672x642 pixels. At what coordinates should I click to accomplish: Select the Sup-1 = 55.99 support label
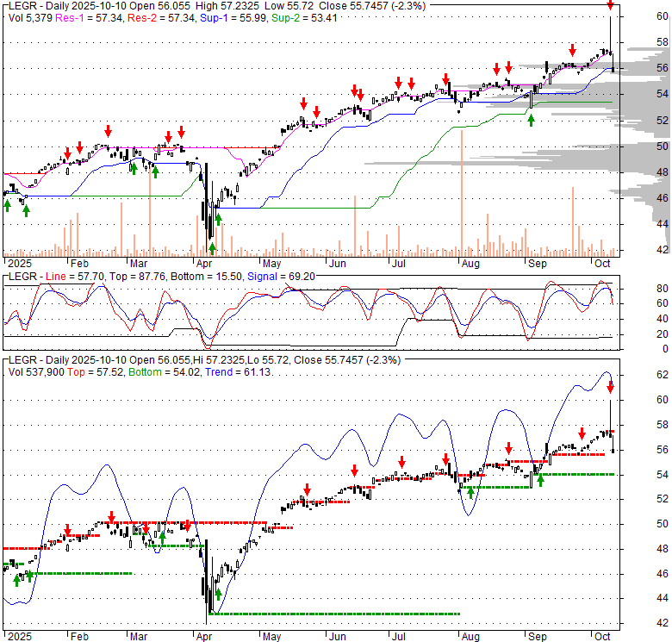click(222, 16)
